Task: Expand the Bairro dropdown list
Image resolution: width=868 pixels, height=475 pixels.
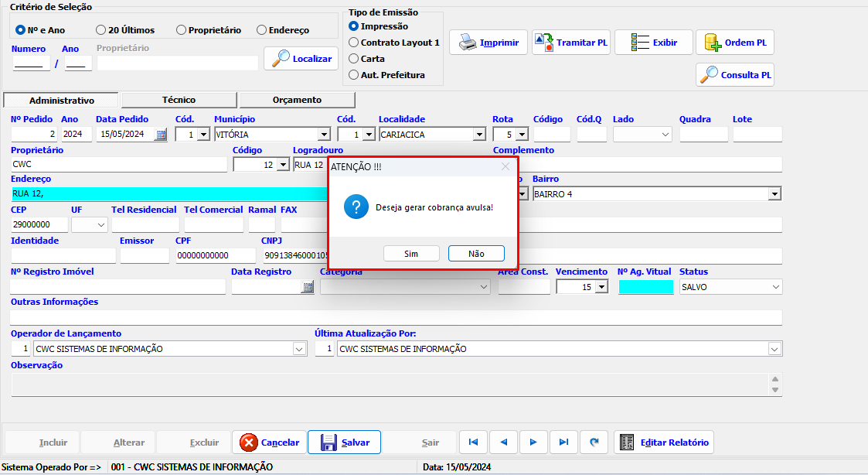Action: pyautogui.click(x=774, y=194)
